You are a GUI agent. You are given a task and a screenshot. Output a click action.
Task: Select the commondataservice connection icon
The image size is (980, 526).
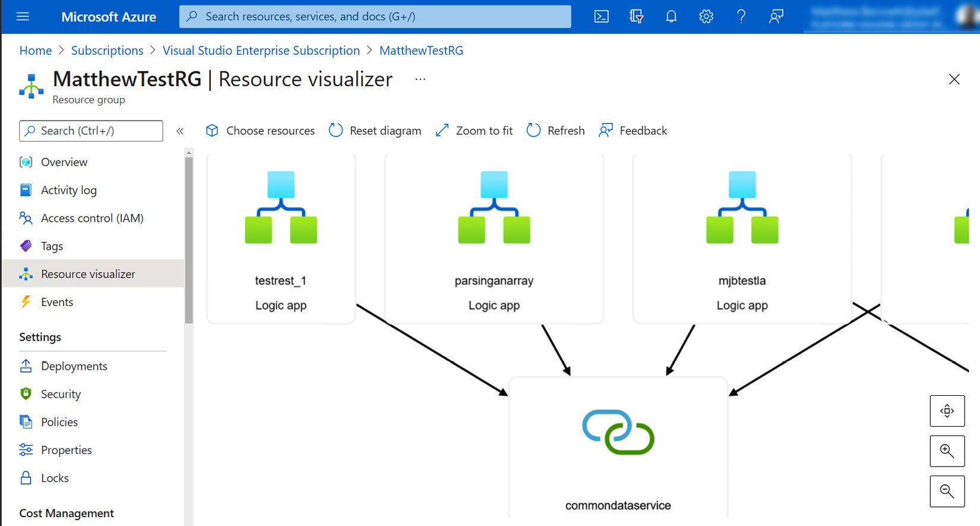(618, 432)
